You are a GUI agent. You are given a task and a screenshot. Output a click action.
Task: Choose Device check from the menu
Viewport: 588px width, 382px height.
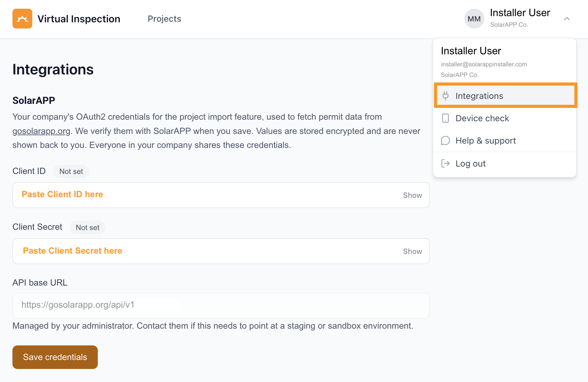[x=505, y=118]
